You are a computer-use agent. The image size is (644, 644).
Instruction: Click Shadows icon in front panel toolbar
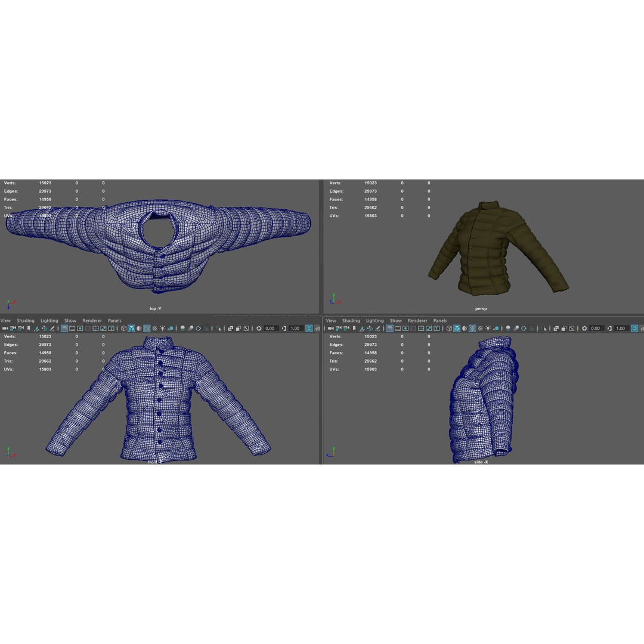pyautogui.click(x=171, y=328)
